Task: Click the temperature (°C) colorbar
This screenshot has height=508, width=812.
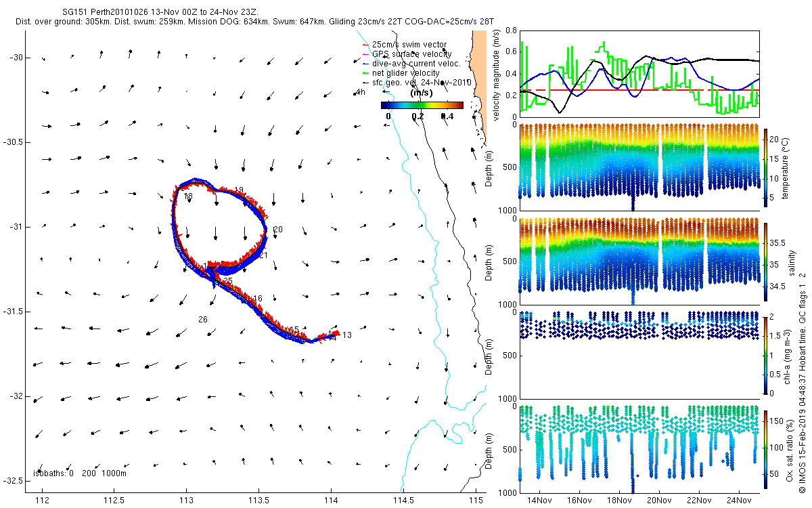Action: [766, 167]
